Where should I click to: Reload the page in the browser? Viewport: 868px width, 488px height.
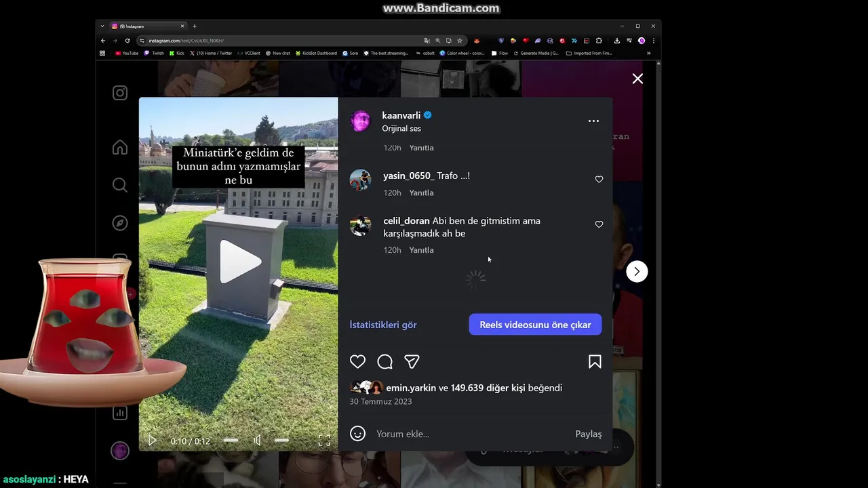coord(127,41)
